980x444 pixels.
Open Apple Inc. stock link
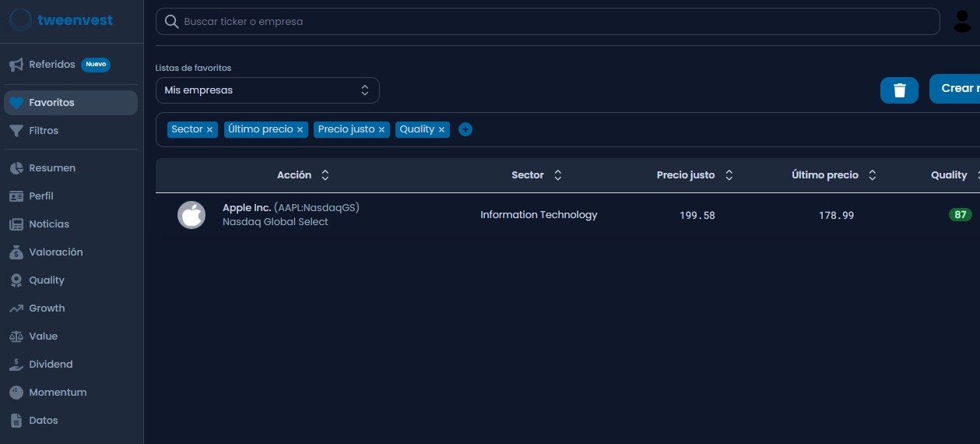point(247,208)
